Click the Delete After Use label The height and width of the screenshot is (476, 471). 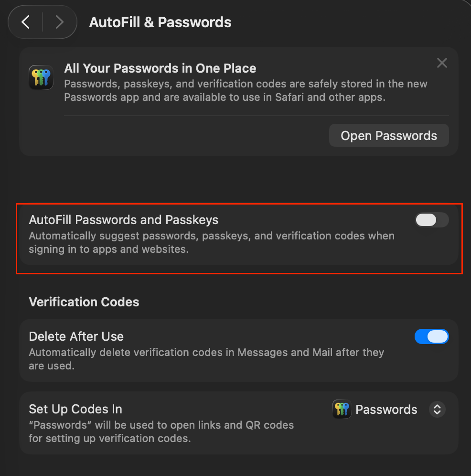click(76, 336)
